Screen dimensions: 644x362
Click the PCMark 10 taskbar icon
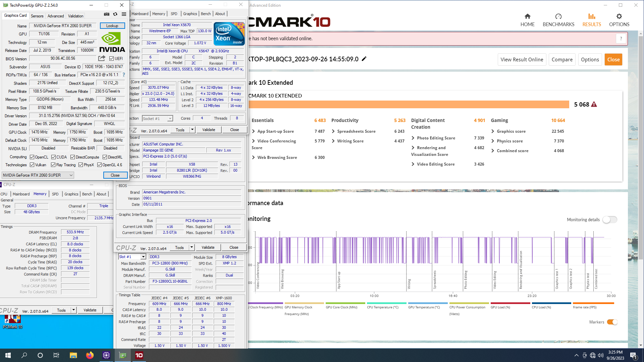pyautogui.click(x=139, y=355)
